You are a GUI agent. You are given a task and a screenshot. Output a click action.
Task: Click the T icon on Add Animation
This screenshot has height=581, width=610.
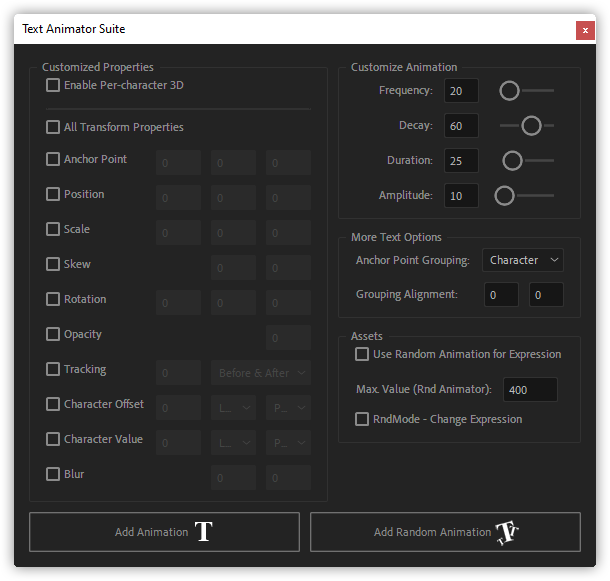click(x=203, y=532)
